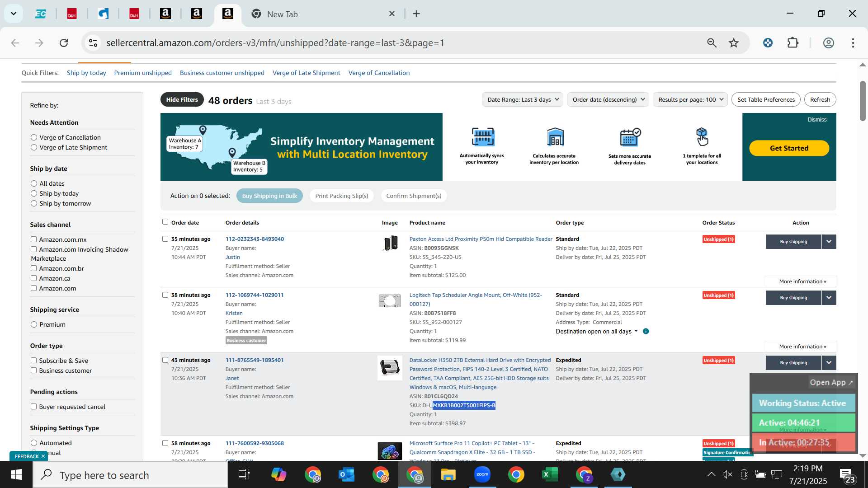
Task: Open File Explorer from taskbar
Action: point(448,475)
